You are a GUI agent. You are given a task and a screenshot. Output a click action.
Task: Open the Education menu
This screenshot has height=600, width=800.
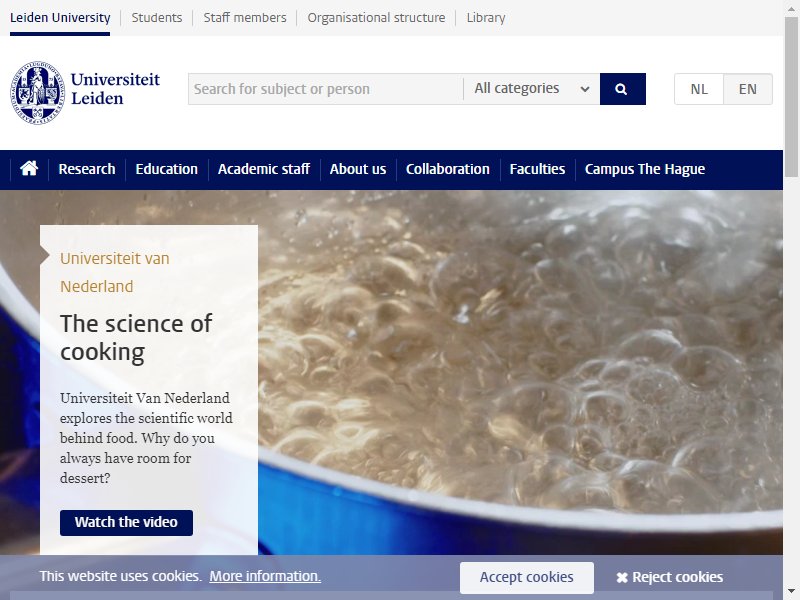[x=166, y=169]
